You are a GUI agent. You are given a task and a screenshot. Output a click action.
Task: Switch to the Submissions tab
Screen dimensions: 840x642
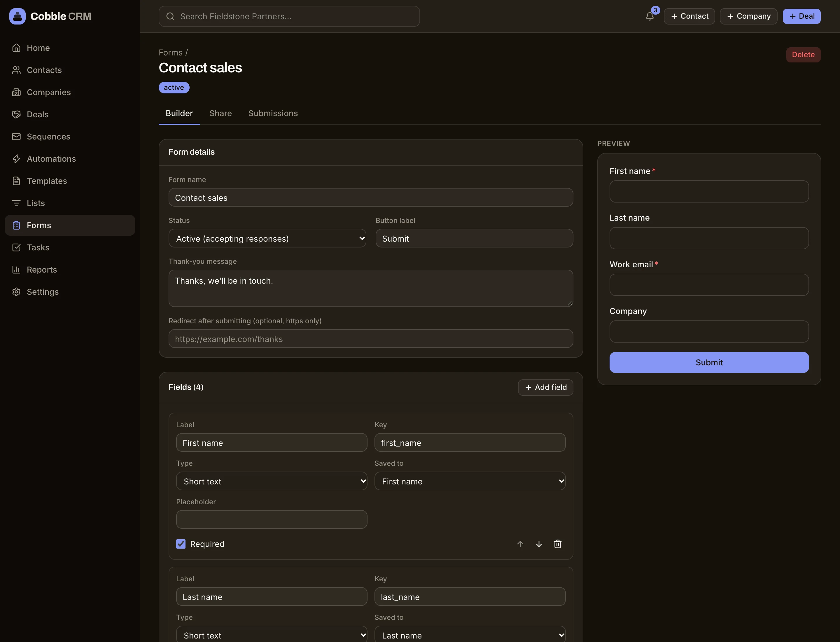pos(273,114)
